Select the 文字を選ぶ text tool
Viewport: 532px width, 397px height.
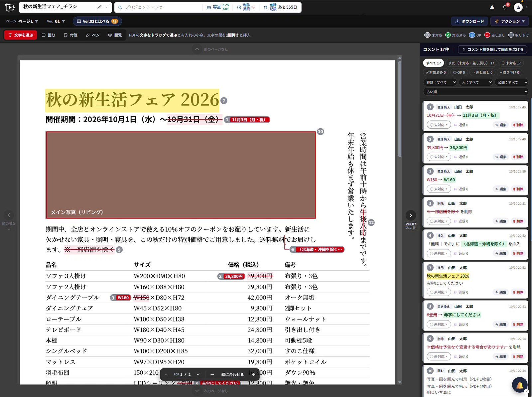click(21, 35)
